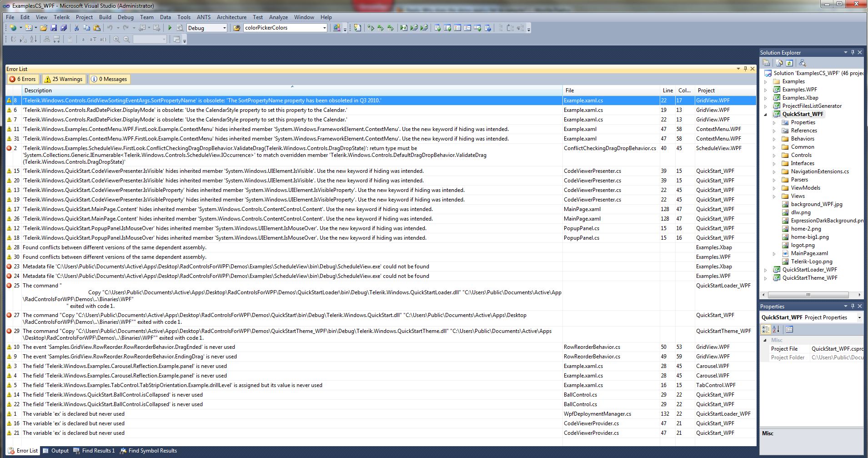This screenshot has height=458, width=868.
Task: Open the File menu
Action: 10,17
